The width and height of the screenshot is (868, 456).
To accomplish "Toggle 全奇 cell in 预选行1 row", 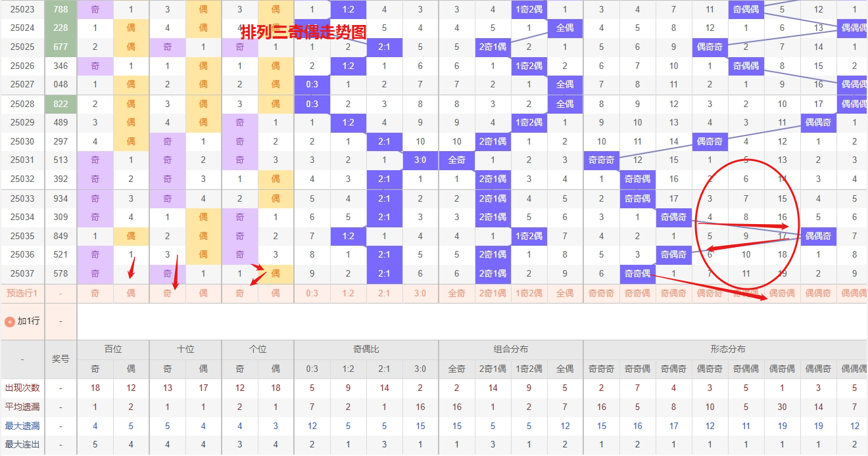I will point(456,293).
